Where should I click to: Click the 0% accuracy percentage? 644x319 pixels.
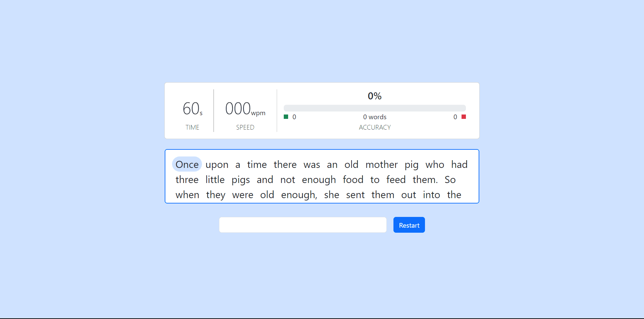pos(374,96)
